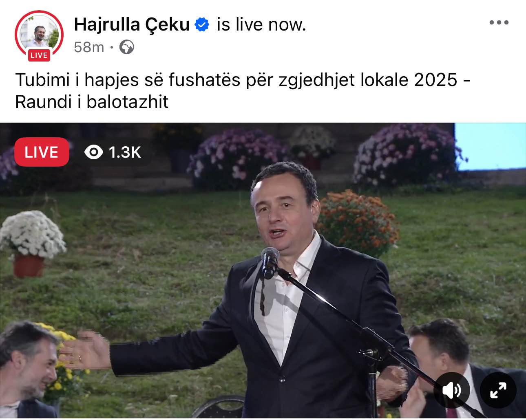
Task: Show the 1.3K live viewer count
Action: [124, 152]
